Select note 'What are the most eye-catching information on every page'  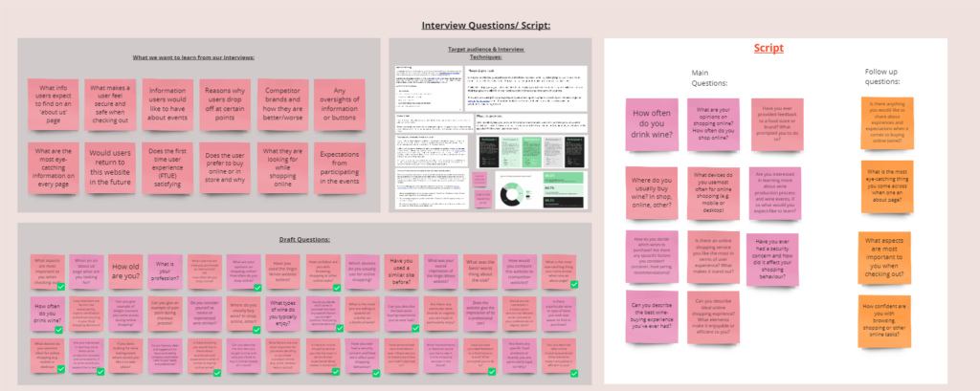[x=54, y=168]
